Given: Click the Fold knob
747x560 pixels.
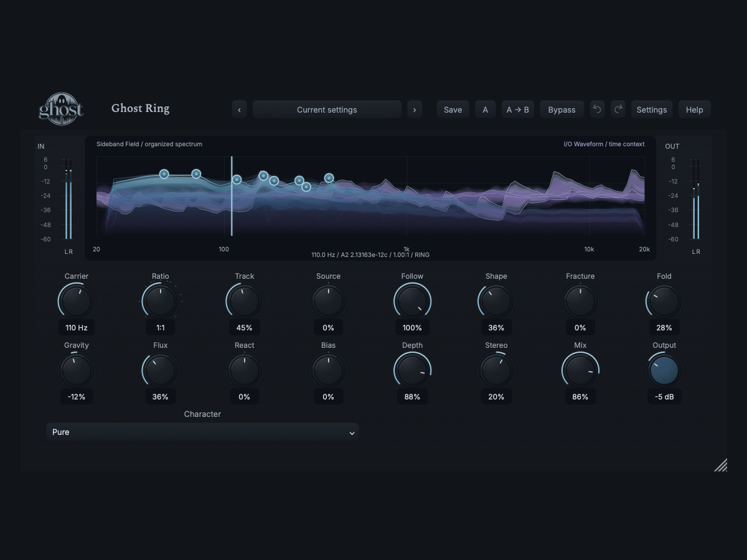Looking at the screenshot, I should (x=664, y=302).
